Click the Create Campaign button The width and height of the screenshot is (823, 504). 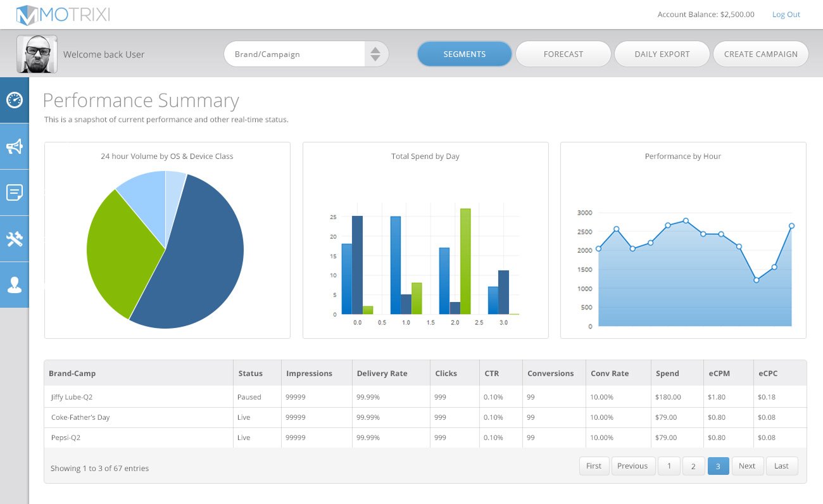(x=760, y=54)
